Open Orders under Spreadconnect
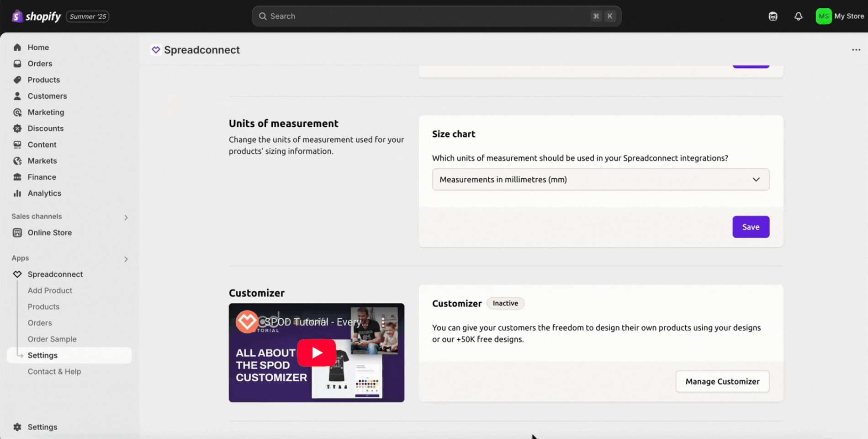Image resolution: width=868 pixels, height=439 pixels. point(40,323)
